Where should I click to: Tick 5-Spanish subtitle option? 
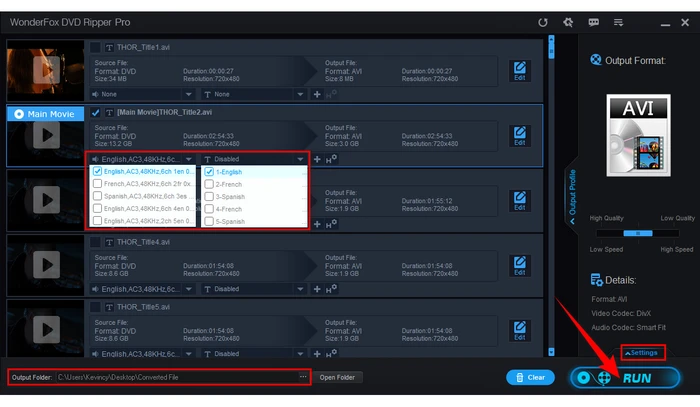[x=209, y=221]
